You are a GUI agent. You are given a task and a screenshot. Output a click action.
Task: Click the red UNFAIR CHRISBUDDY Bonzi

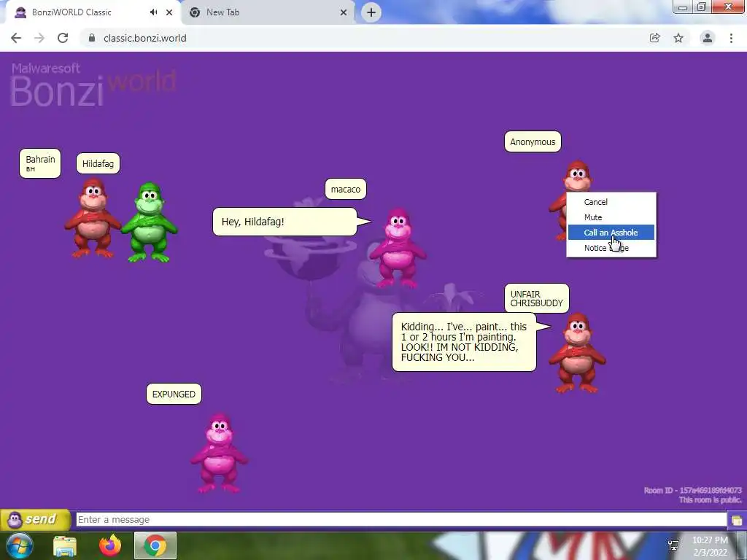[577, 353]
